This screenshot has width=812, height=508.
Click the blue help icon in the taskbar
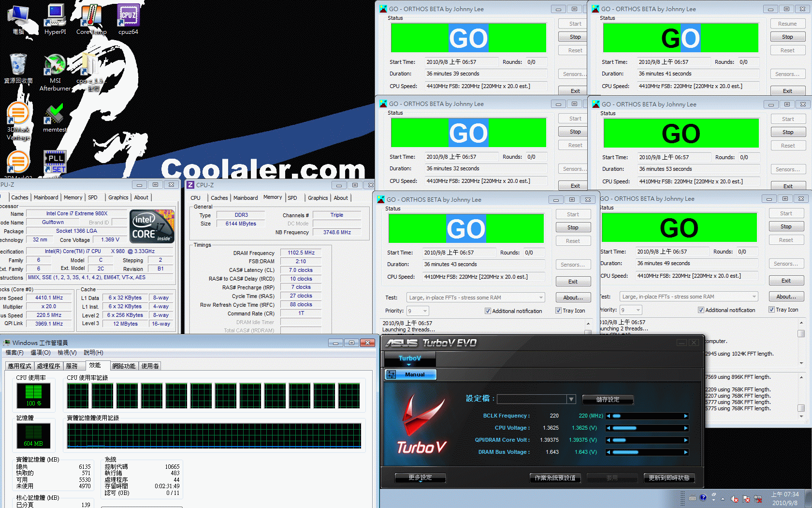[x=703, y=497]
